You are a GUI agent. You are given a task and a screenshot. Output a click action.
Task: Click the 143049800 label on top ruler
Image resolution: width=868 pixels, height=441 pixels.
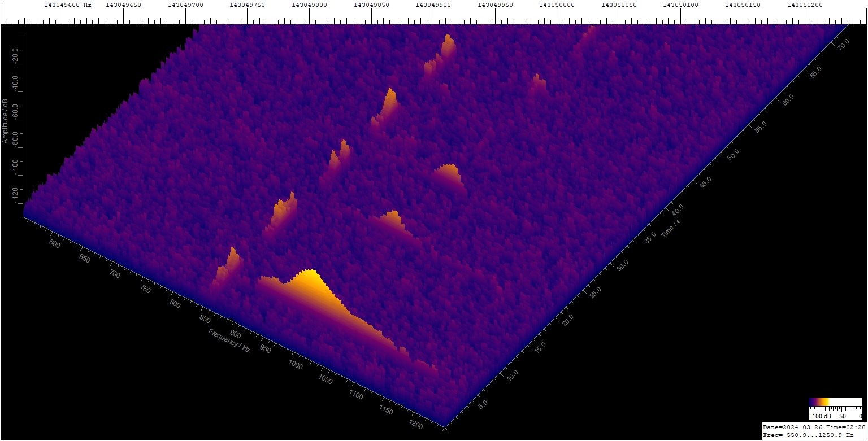(310, 5)
